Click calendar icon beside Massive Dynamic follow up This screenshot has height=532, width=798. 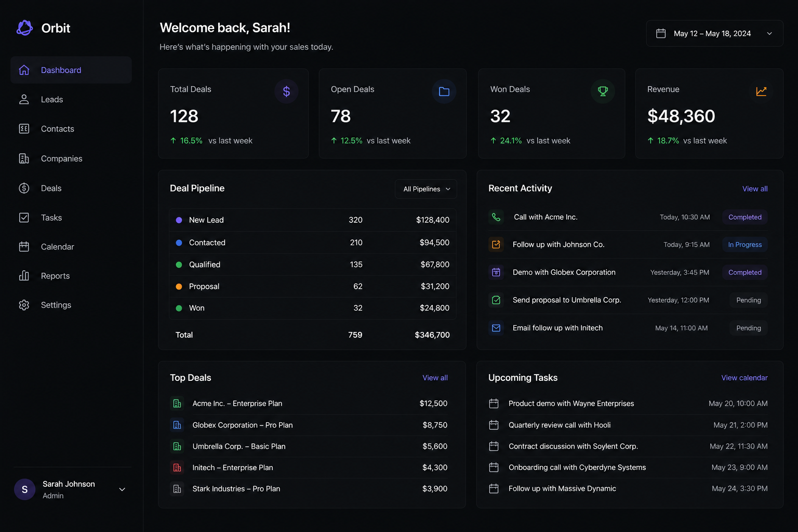click(x=494, y=489)
